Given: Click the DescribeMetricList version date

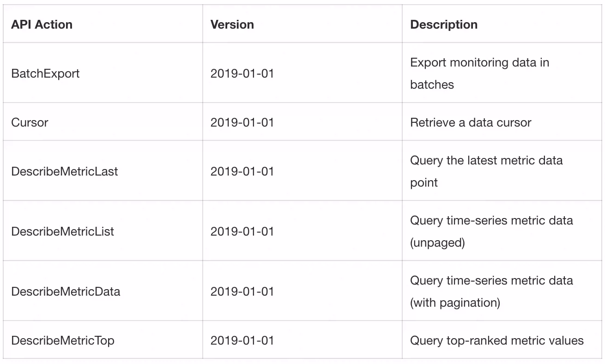Looking at the screenshot, I should tap(242, 231).
